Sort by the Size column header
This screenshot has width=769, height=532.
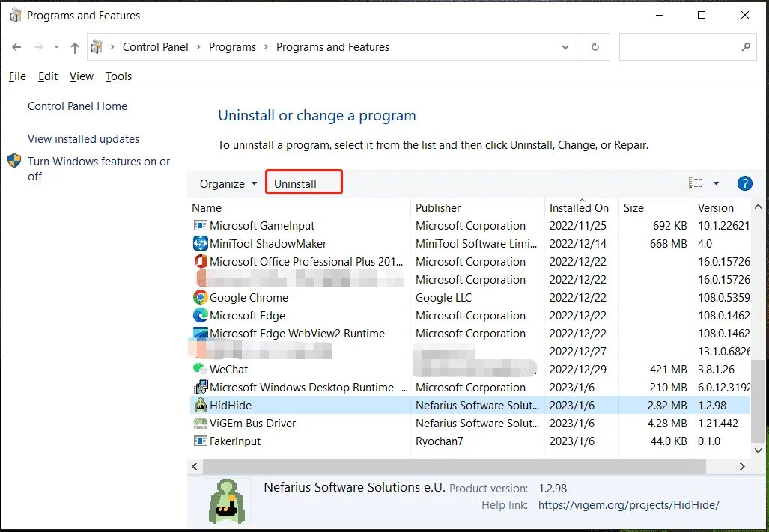[x=633, y=208]
